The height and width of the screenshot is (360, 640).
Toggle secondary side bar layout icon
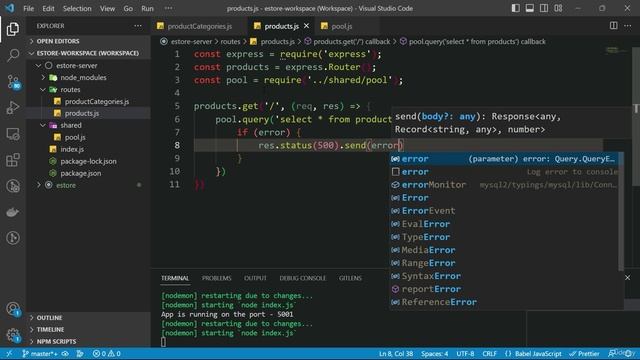[544, 8]
